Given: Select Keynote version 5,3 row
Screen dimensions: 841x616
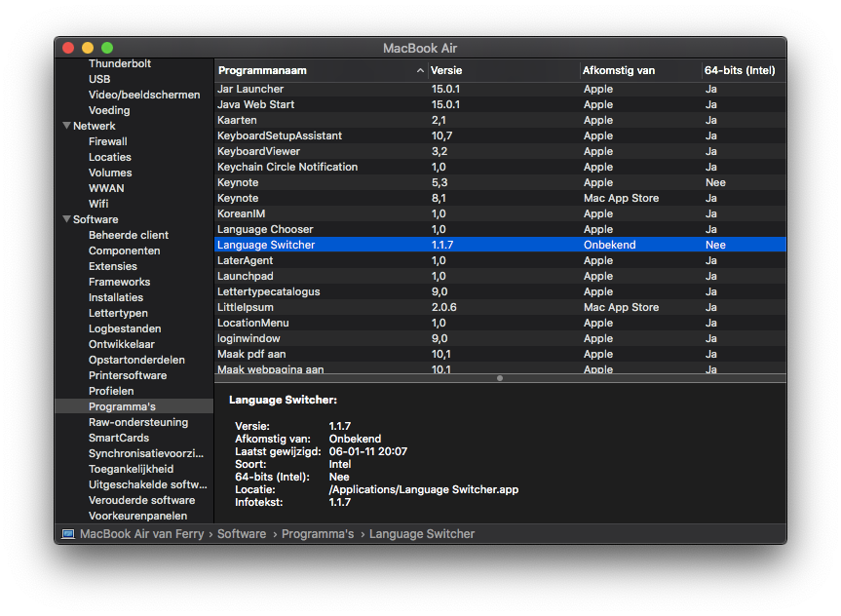Looking at the screenshot, I should point(501,182).
